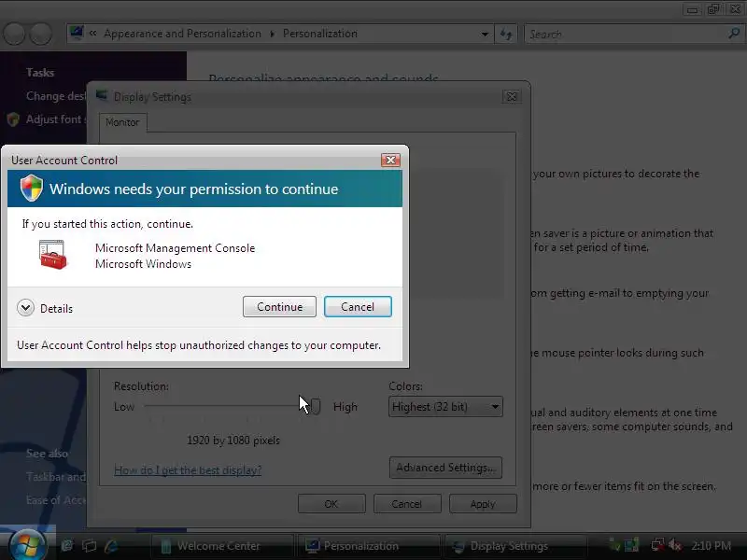Click 'Adjust font' task in sidebar
The width and height of the screenshot is (747, 560).
click(56, 119)
